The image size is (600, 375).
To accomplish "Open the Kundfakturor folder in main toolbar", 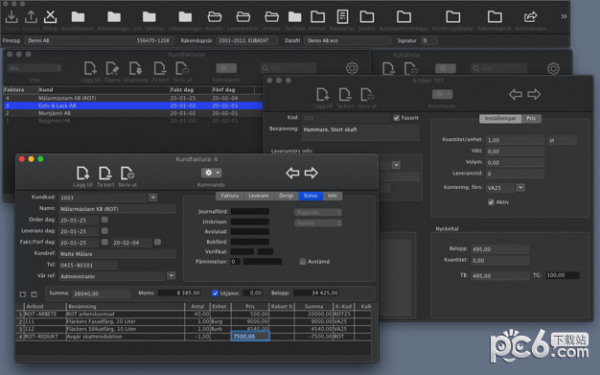I will [x=78, y=16].
